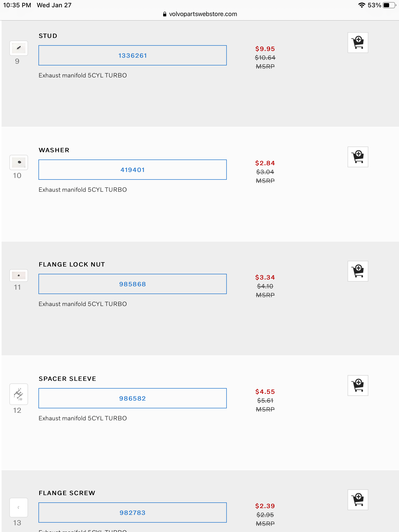Tap the battery status indicator
Viewport: 399px width, 532px height.
[x=389, y=5]
